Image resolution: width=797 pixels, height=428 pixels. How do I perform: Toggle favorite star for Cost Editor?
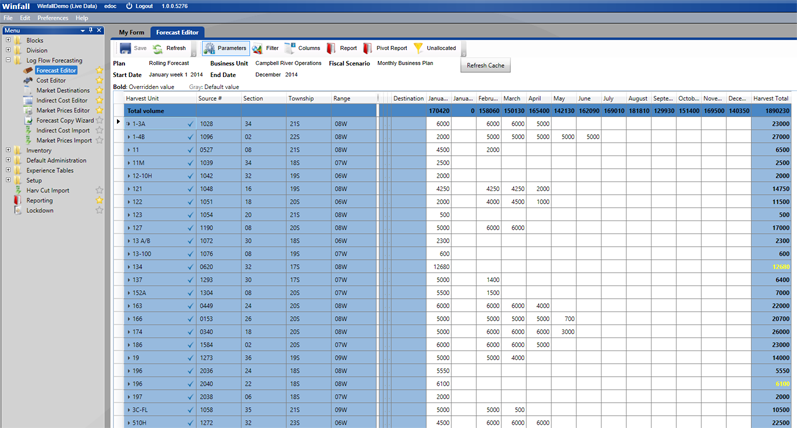[x=100, y=80]
